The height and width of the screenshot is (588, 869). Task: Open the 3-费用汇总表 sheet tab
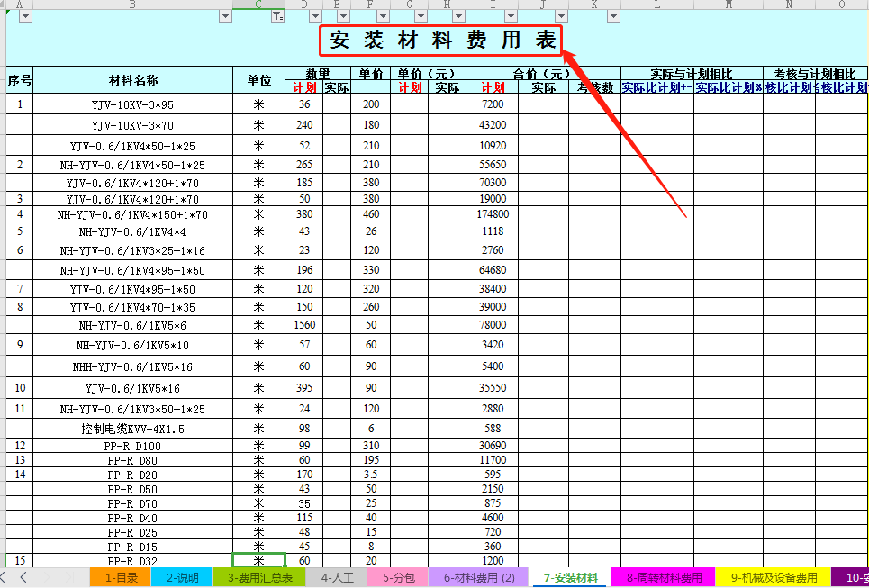click(x=256, y=577)
